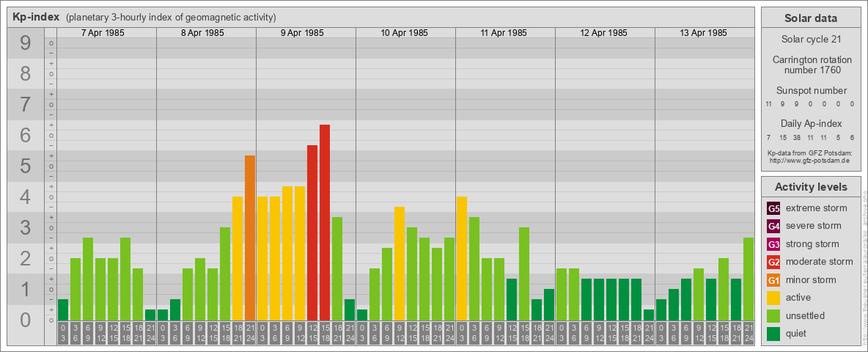Viewport: 868px width, 352px height.
Task: Click the 13 Apr 1985 date header
Action: click(703, 33)
